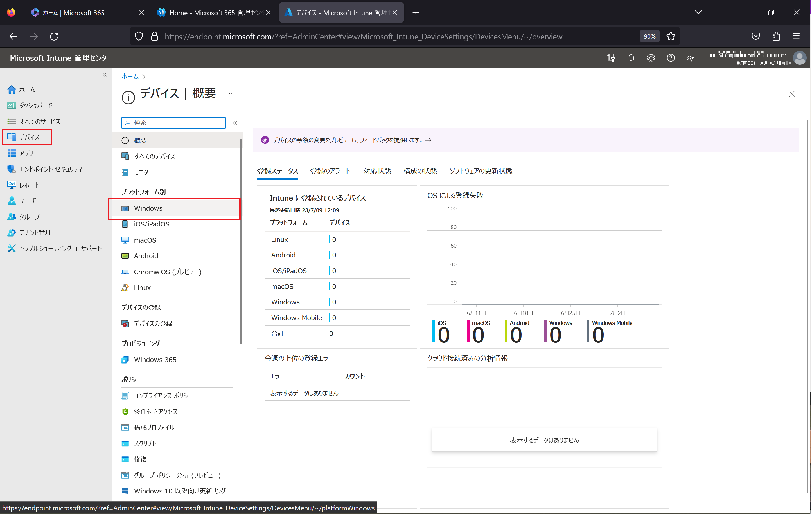Image resolution: width=812 pixels, height=516 pixels.
Task: Open ユーザー in the left navigation
Action: click(x=24, y=201)
